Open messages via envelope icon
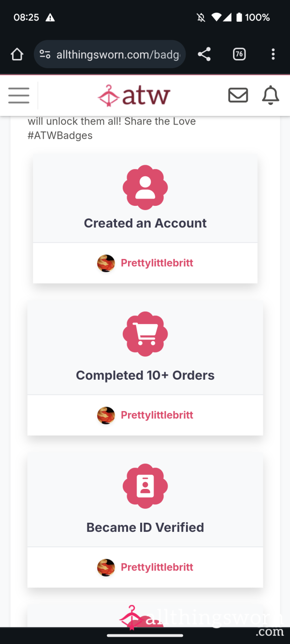This screenshot has height=644, width=290. coord(238,95)
